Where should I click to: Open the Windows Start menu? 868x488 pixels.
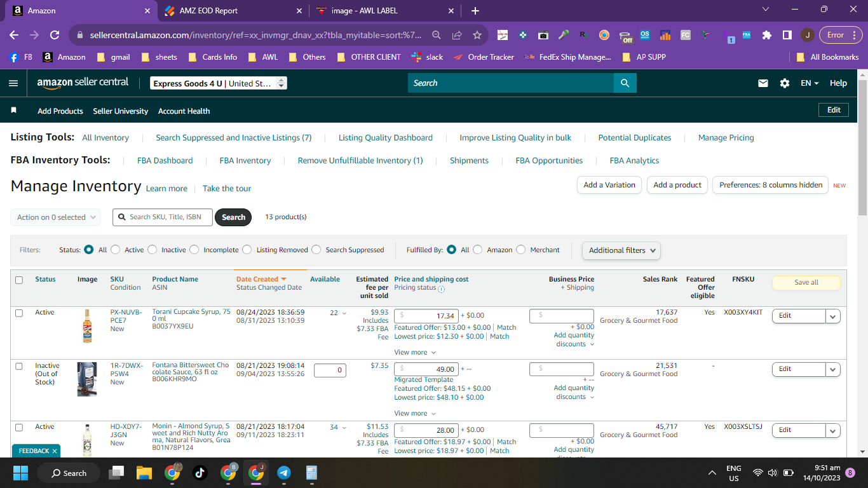pos(21,473)
